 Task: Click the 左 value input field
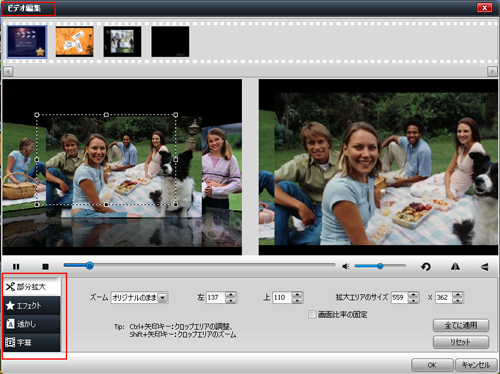(216, 297)
